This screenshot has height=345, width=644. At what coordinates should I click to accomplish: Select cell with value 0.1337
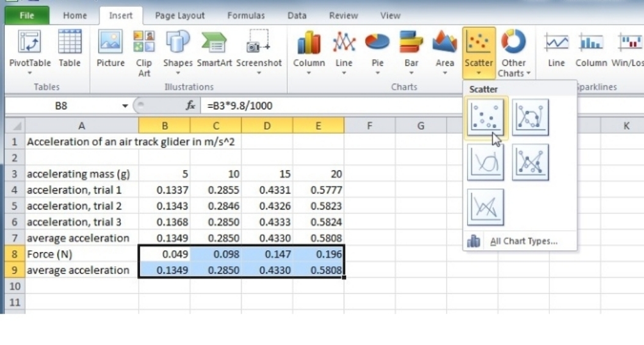(x=164, y=190)
